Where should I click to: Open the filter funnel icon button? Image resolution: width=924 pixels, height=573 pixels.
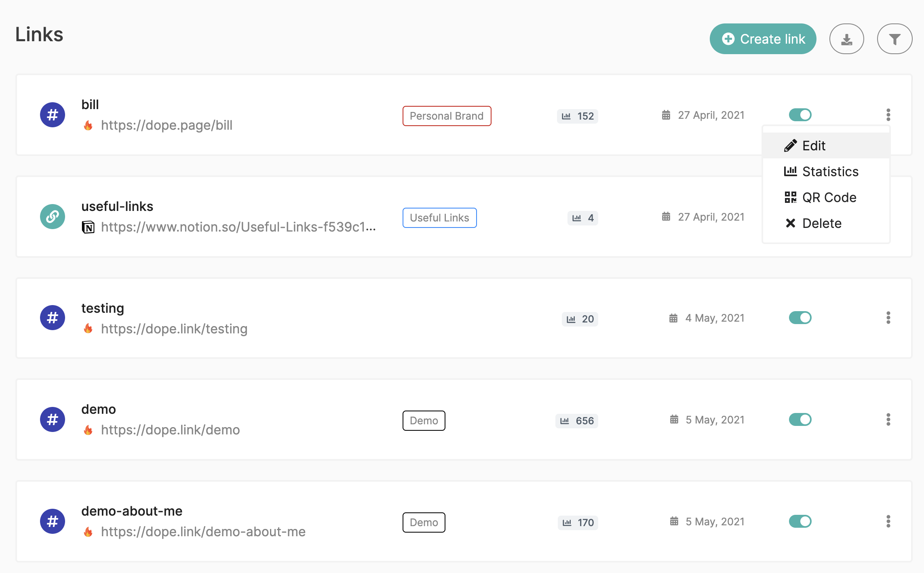(894, 39)
